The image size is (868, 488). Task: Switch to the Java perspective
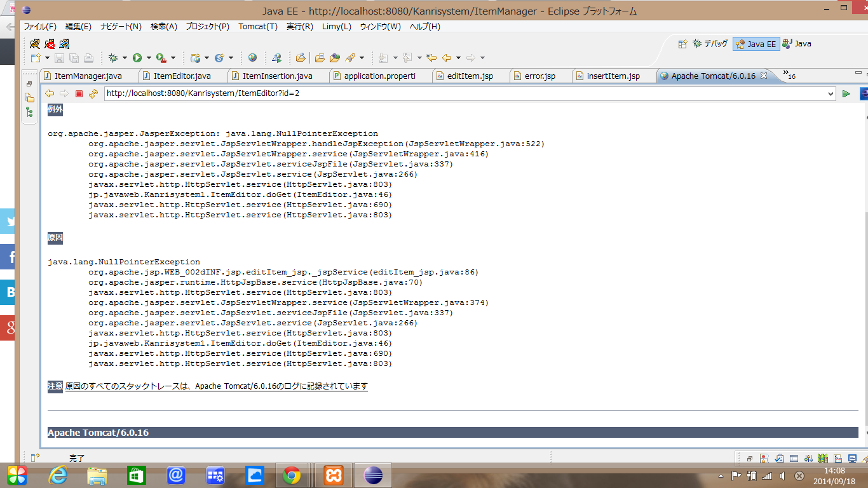[797, 44]
